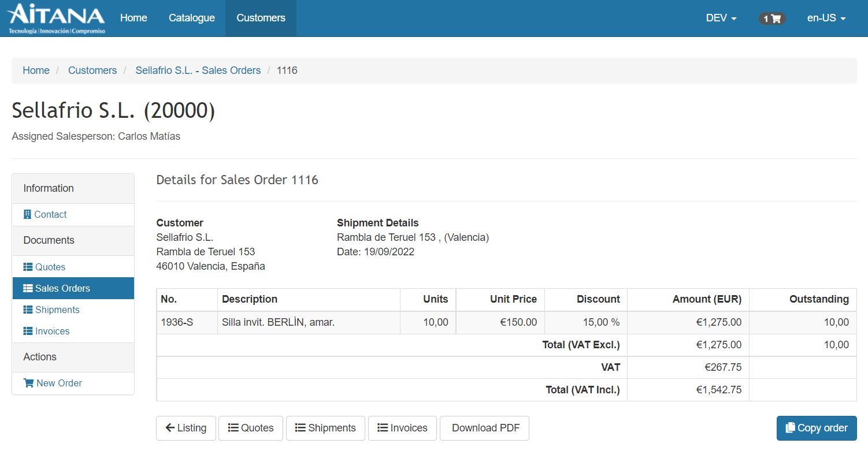
Task: Select Sales Orders in the sidebar
Action: pos(73,288)
